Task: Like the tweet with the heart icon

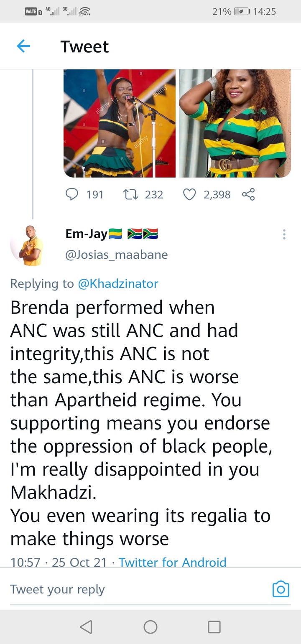Action: pos(189,194)
